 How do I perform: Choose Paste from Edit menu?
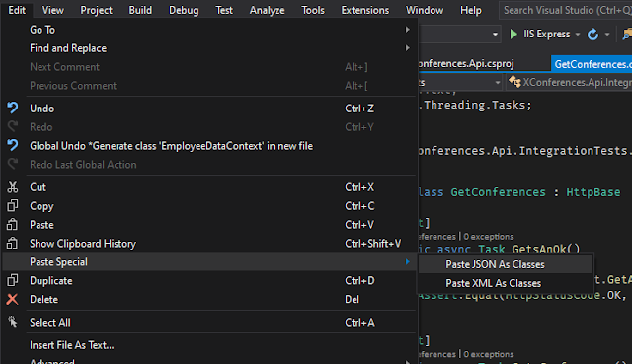[208, 225]
